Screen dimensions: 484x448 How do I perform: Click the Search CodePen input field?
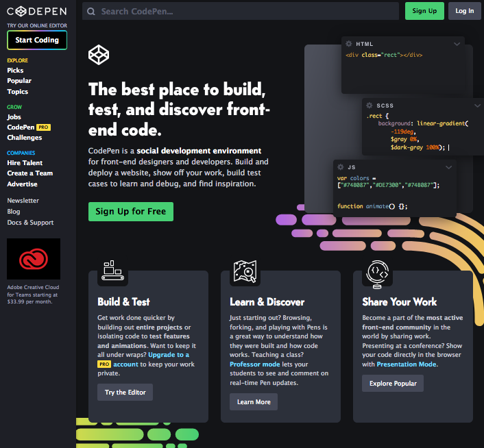[x=241, y=12]
